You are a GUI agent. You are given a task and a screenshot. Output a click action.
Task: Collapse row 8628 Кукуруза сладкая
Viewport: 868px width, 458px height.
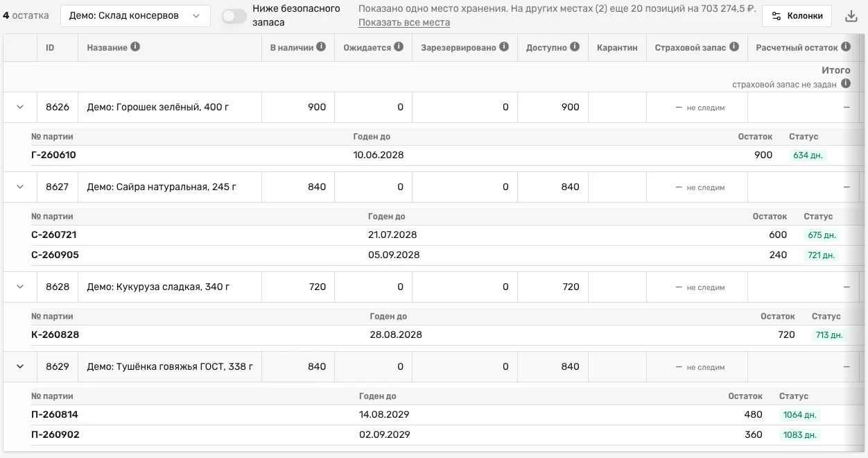coord(20,287)
